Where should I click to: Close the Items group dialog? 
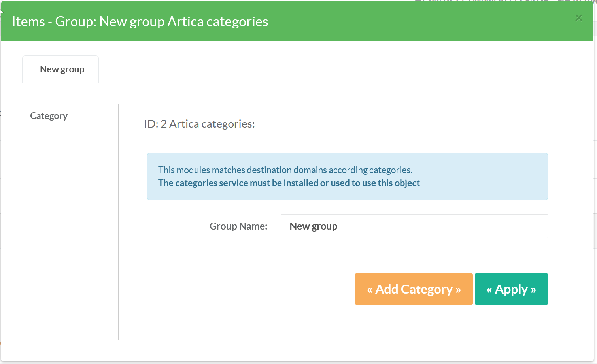coord(578,18)
